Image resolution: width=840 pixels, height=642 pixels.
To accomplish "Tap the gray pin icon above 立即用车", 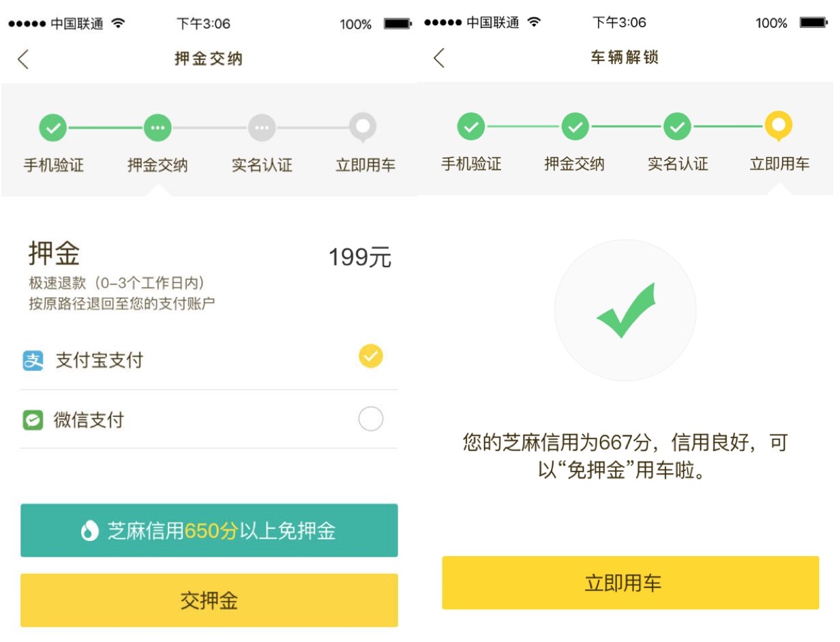I will (363, 127).
